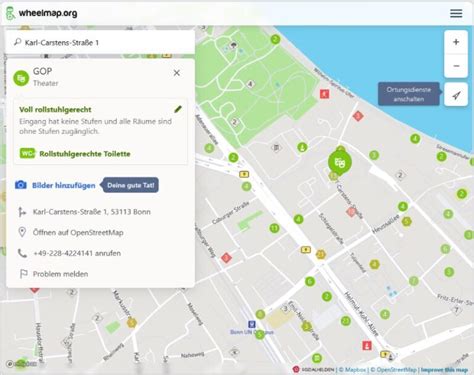Click bus stop icon beside yellow 23 cluster
474x375 pixels.
(306, 249)
